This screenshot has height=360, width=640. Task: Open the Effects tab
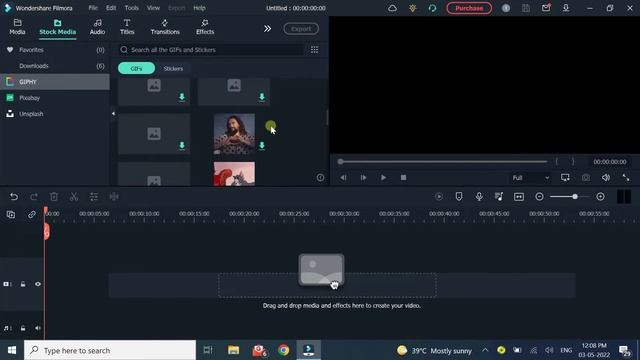[x=205, y=27]
